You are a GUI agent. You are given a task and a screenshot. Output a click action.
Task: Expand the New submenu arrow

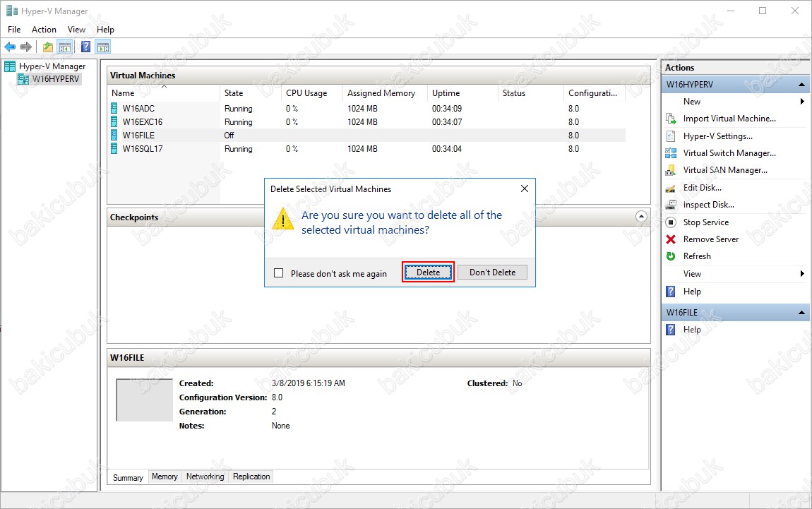pyautogui.click(x=802, y=102)
